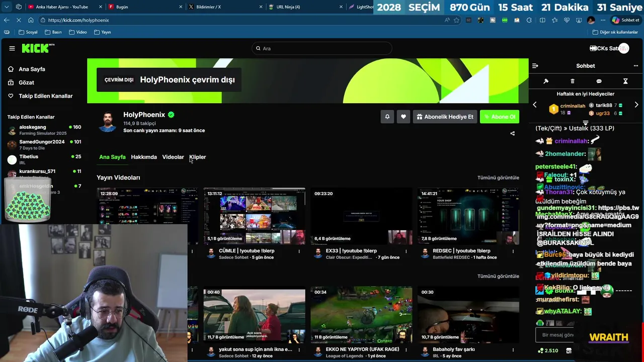Open browser tab list dropdown
The width and height of the screenshot is (644, 362).
[7, 7]
